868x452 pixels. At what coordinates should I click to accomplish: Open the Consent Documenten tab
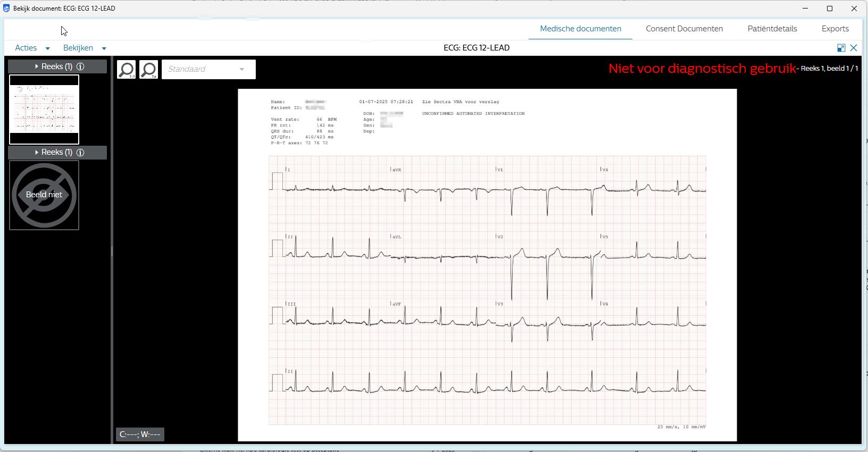(x=684, y=29)
